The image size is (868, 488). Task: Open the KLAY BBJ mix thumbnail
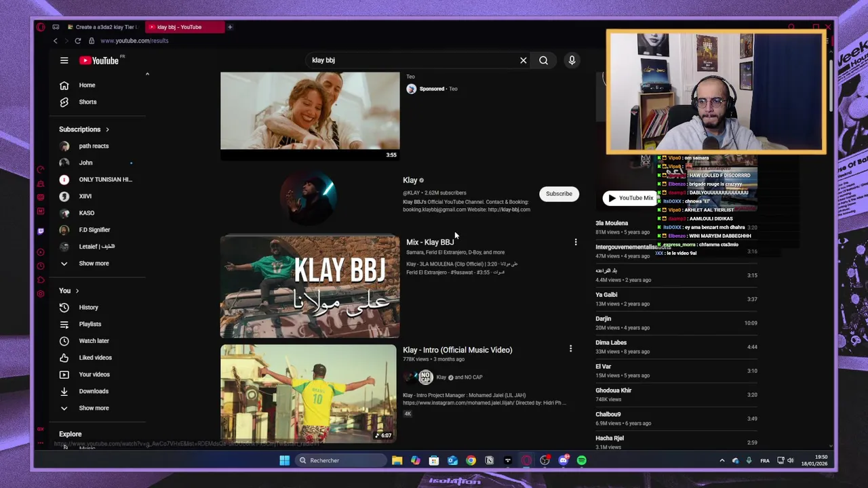coord(310,286)
